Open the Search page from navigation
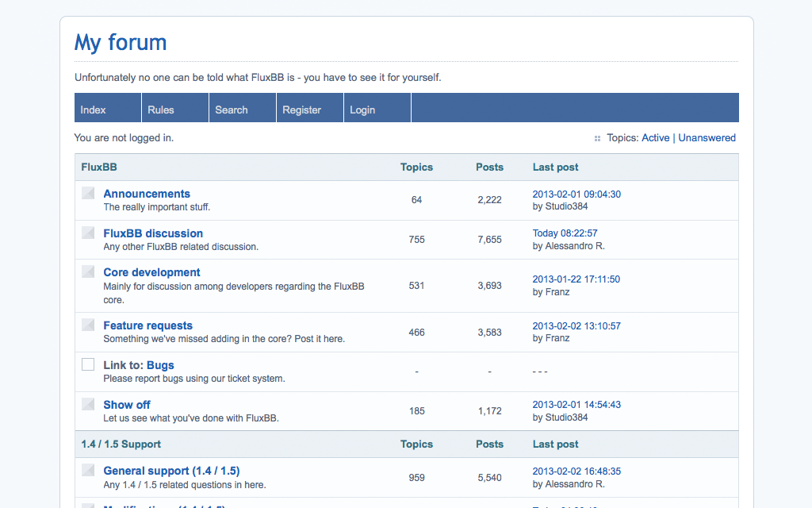The height and width of the screenshot is (508, 812). point(232,110)
